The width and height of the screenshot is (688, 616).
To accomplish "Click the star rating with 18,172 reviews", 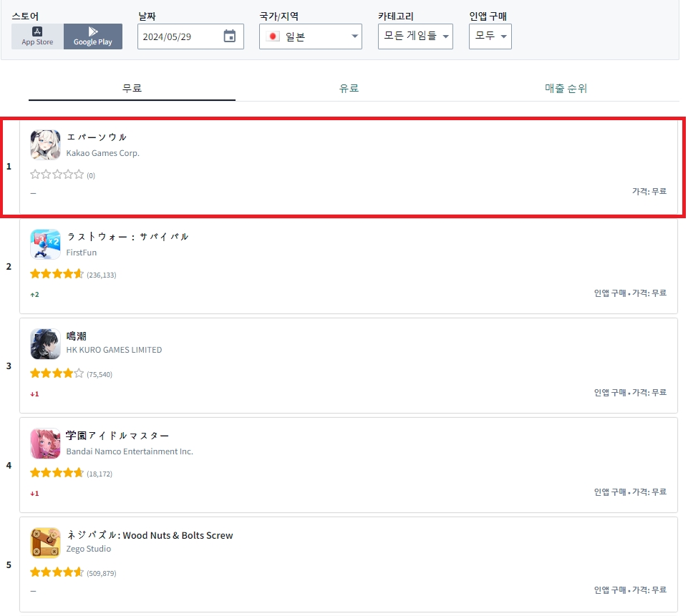I will point(57,473).
